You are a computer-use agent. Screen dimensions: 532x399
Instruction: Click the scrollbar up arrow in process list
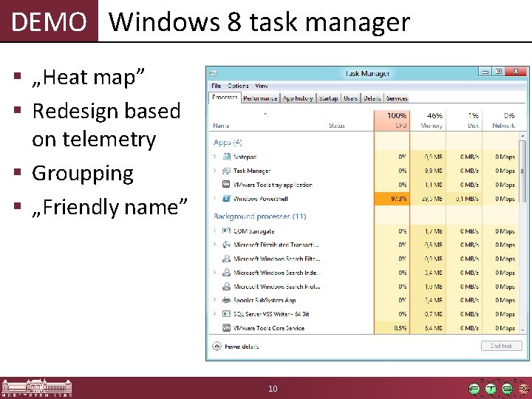[x=522, y=136]
